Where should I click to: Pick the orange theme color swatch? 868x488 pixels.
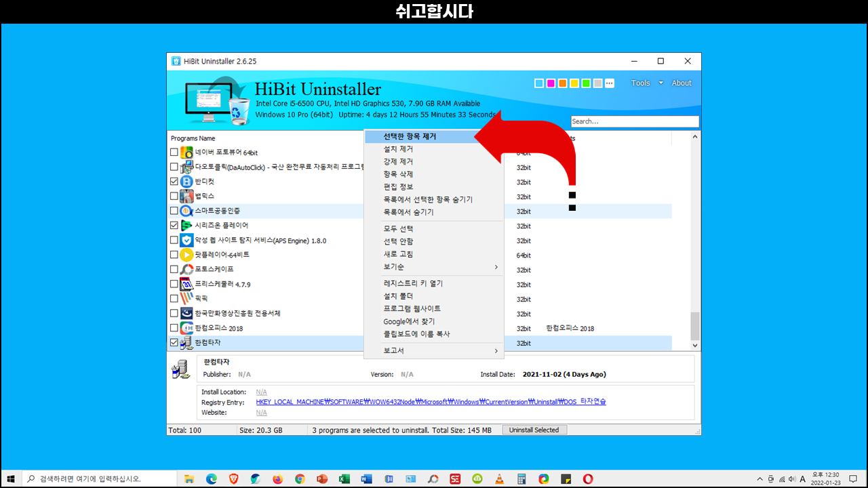point(563,83)
